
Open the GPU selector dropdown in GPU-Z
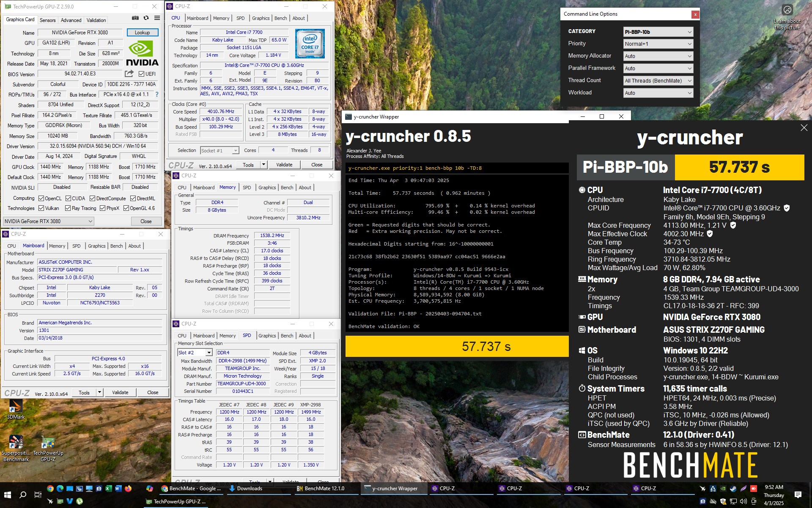point(48,221)
